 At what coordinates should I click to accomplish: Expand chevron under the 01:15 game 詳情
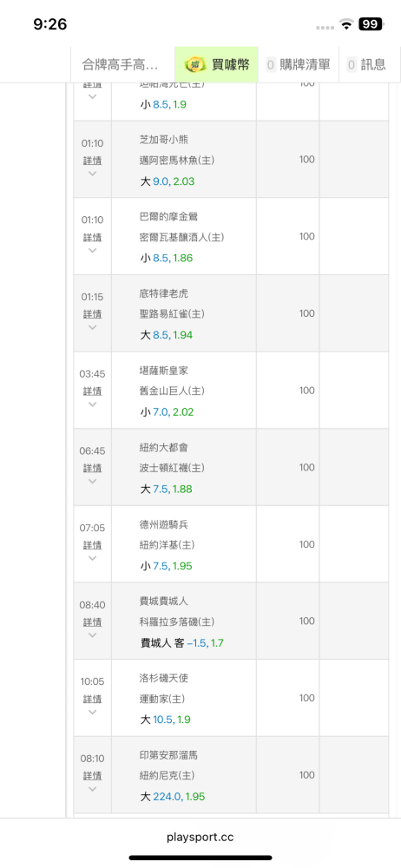tap(93, 327)
